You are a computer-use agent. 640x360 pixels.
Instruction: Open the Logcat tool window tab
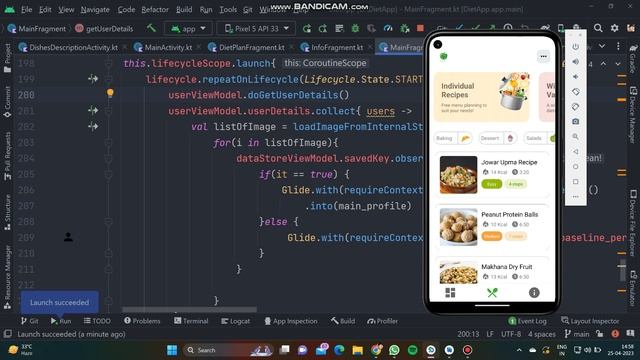(236, 321)
